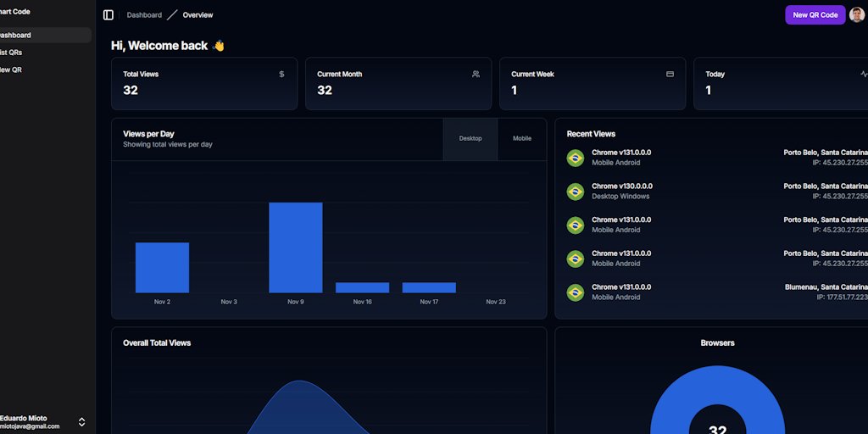The image size is (868, 434).
Task: Click the Desktop Windows device text
Action: tap(620, 197)
